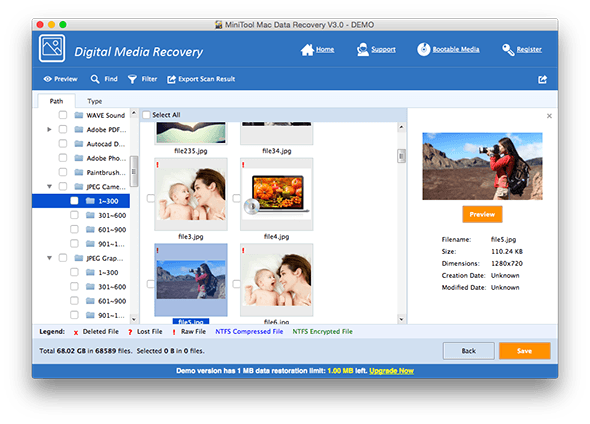Switch to the Path tab

tap(56, 101)
